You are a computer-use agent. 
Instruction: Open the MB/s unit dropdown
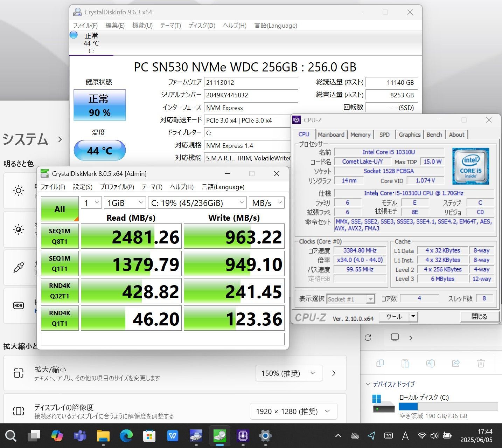point(267,202)
